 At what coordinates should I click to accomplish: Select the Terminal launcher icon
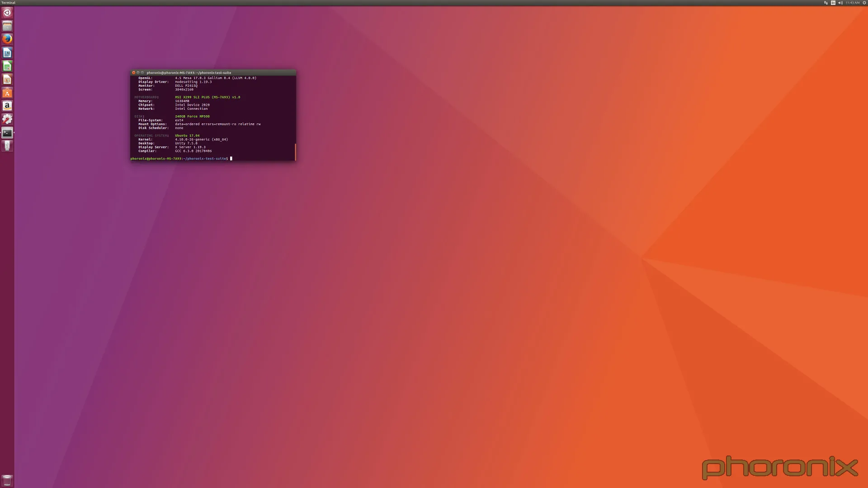(x=7, y=133)
